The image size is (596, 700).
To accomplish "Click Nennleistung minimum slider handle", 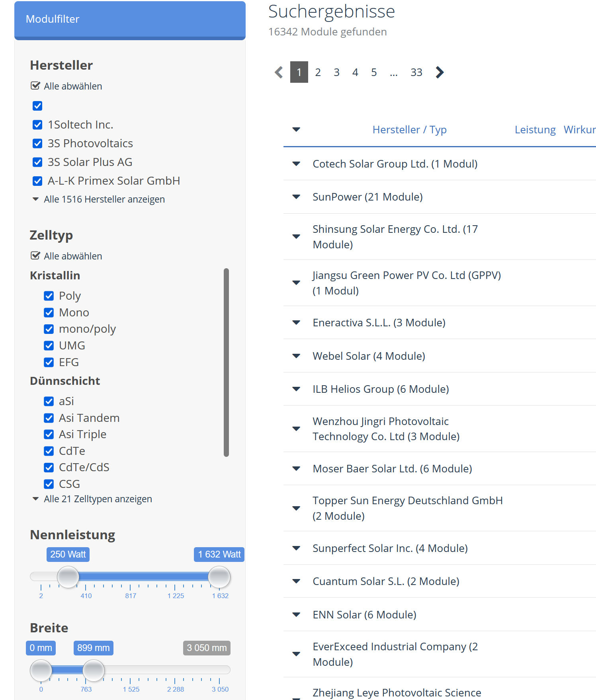I will click(68, 577).
